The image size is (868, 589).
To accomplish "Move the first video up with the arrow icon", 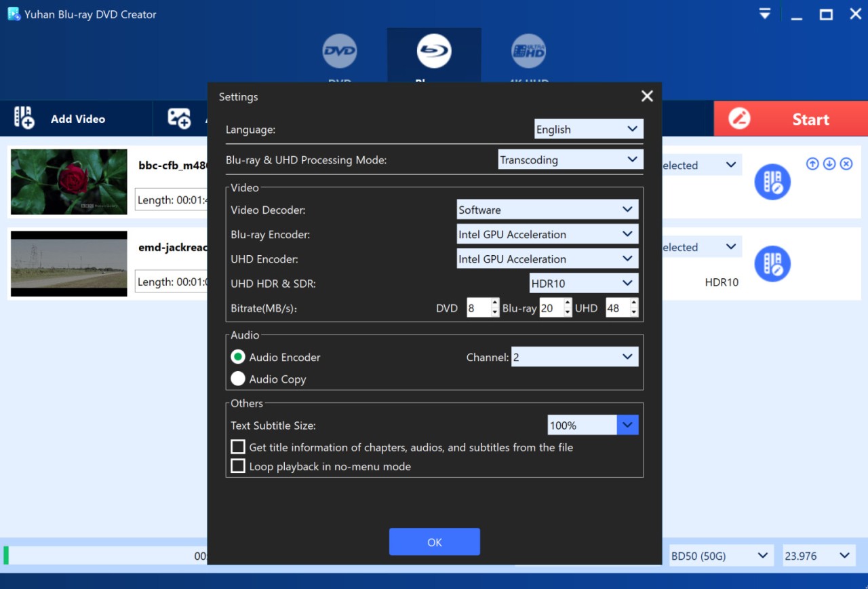I will (812, 164).
